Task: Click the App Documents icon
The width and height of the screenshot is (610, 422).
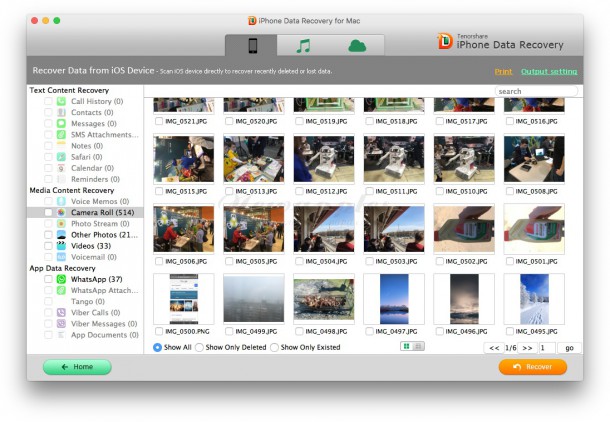Action: tap(61, 334)
